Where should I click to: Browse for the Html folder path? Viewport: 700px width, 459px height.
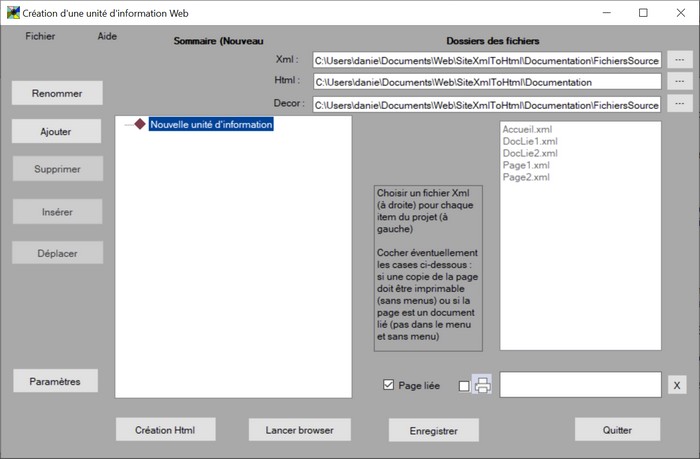679,81
